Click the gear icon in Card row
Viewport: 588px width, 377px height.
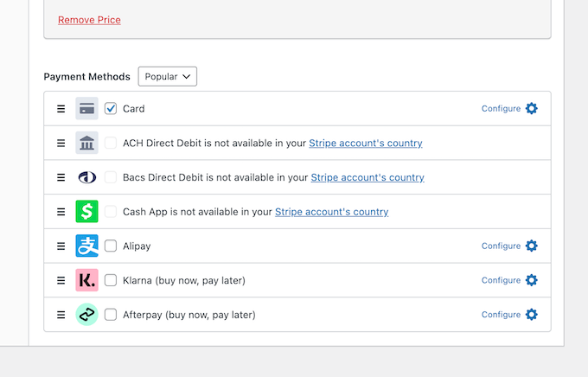pos(532,109)
